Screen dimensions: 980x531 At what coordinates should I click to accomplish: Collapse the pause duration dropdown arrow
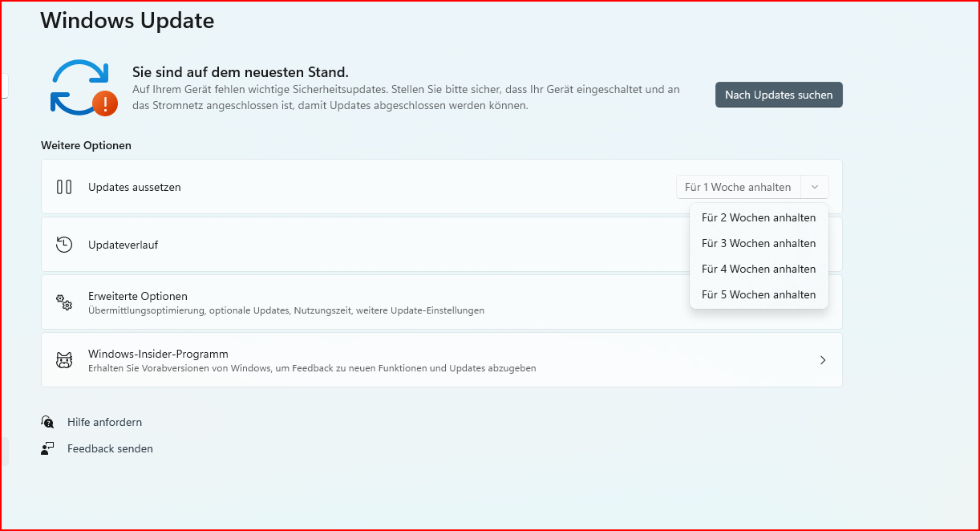815,187
